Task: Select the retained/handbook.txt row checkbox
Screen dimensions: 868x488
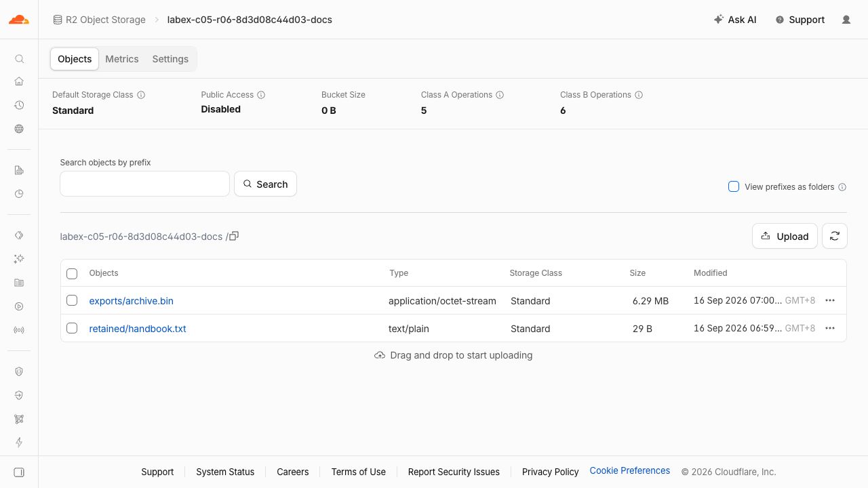Action: (72, 328)
